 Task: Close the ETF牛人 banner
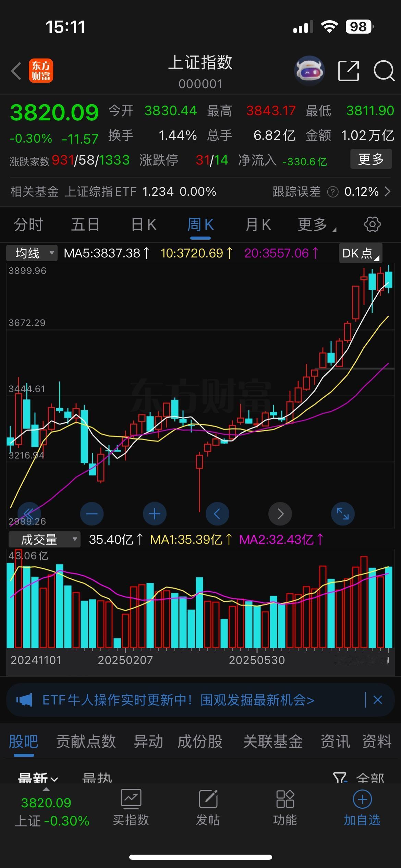pyautogui.click(x=378, y=700)
